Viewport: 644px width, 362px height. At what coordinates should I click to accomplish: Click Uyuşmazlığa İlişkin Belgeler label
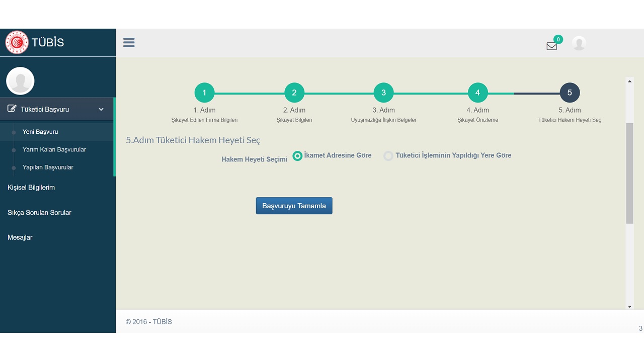point(383,120)
